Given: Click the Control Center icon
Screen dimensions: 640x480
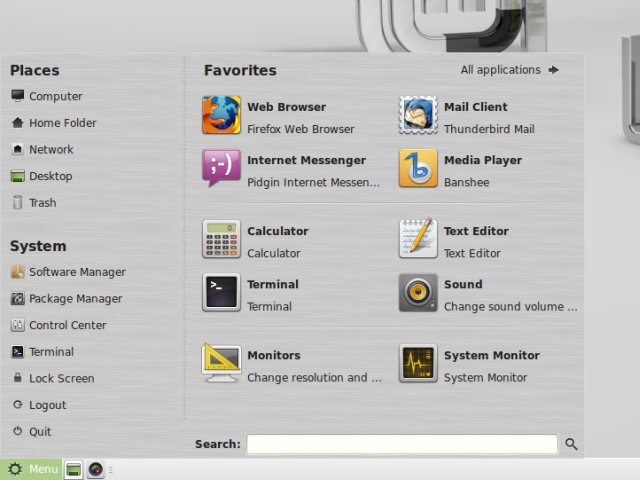Looking at the screenshot, I should 18,325.
